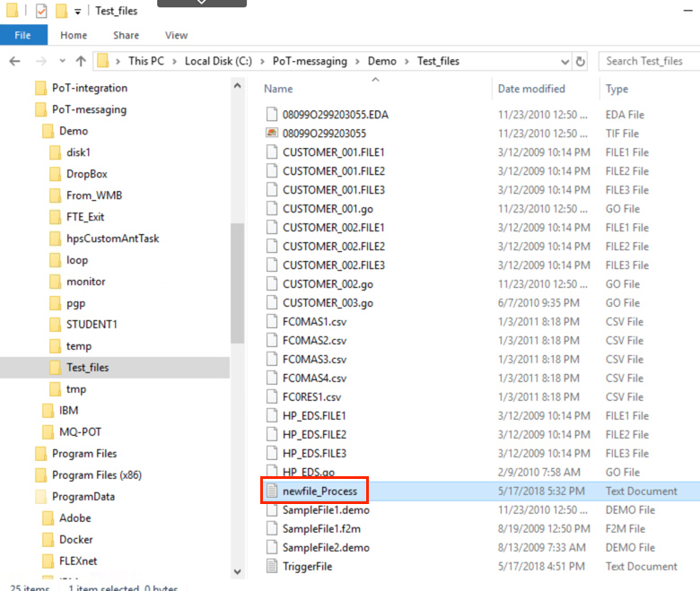This screenshot has height=591, width=700.
Task: Select the STUDENT1 folder in tree
Action: 92,325
